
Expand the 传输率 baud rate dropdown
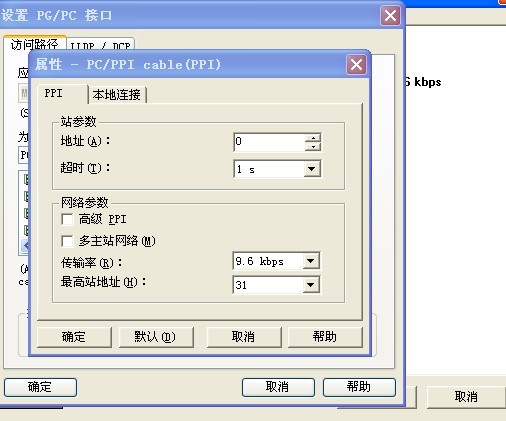(311, 261)
